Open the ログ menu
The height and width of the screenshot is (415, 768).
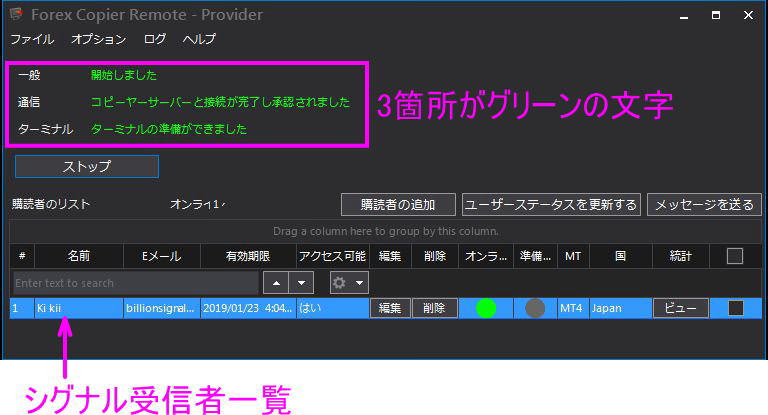155,39
